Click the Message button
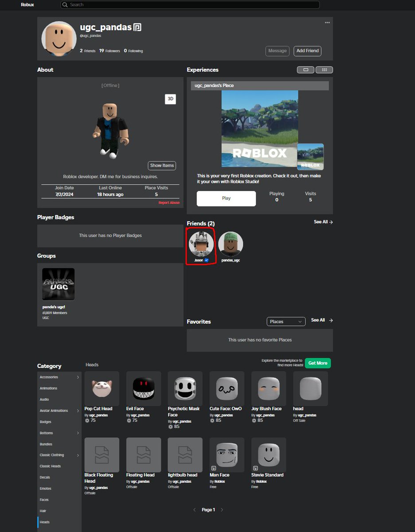415x532 pixels. coord(278,51)
